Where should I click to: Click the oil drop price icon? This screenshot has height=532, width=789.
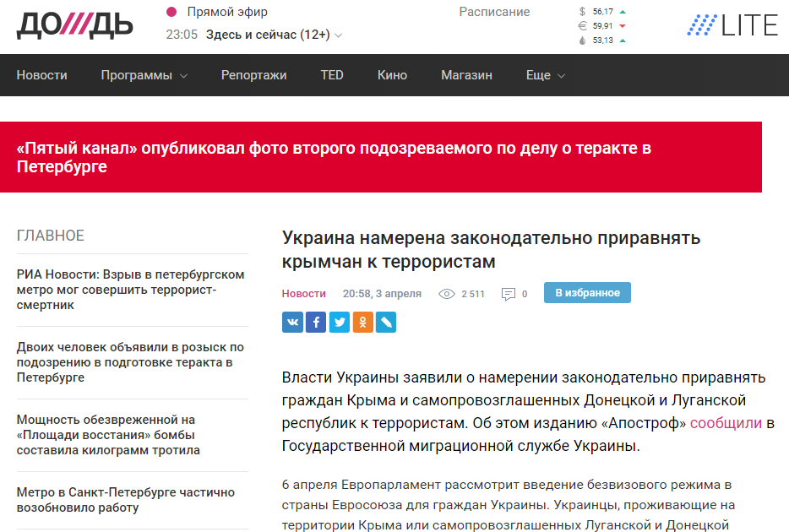[x=582, y=41]
